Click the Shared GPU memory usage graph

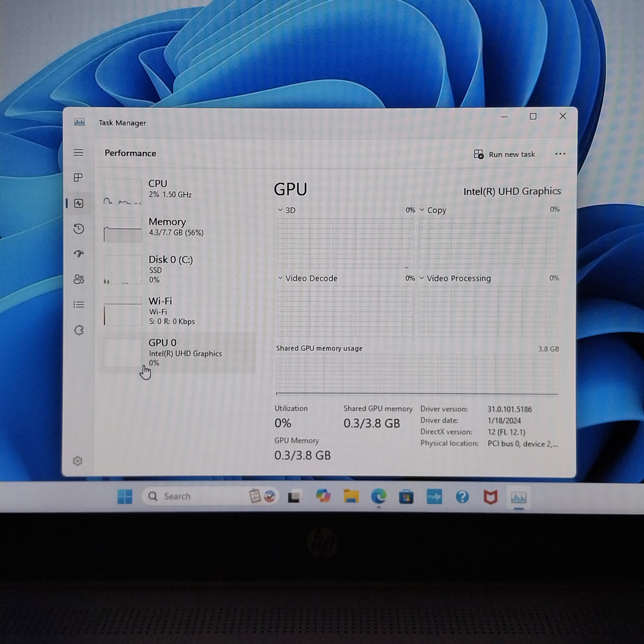(417, 374)
